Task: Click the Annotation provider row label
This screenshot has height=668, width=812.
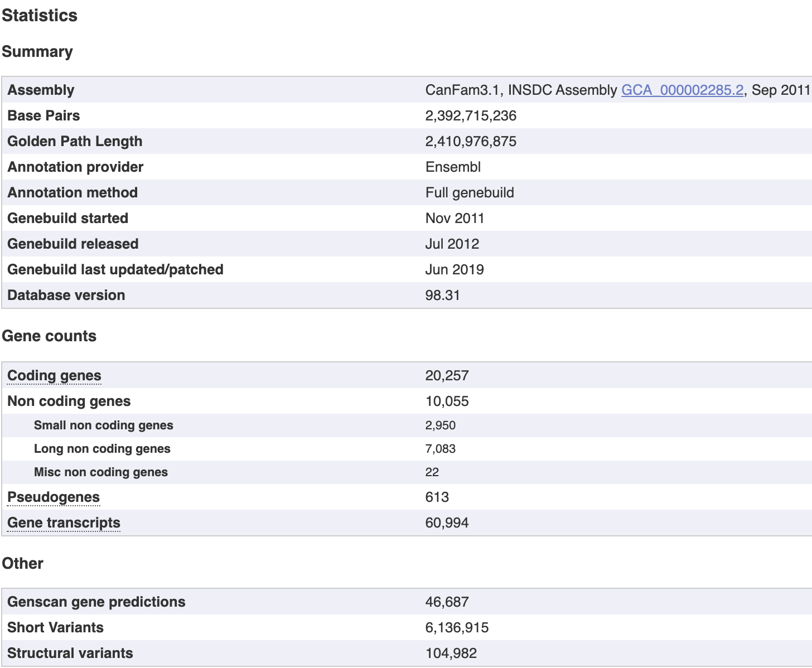Action: pyautogui.click(x=75, y=167)
